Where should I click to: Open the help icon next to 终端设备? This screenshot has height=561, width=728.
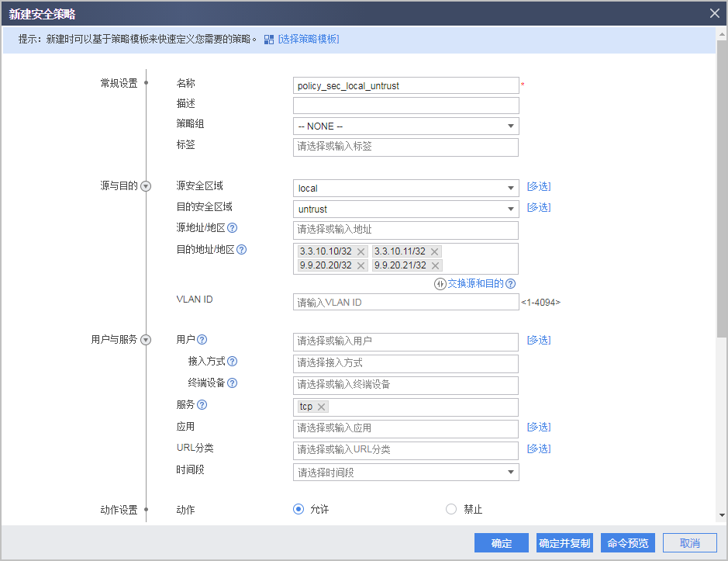(233, 382)
